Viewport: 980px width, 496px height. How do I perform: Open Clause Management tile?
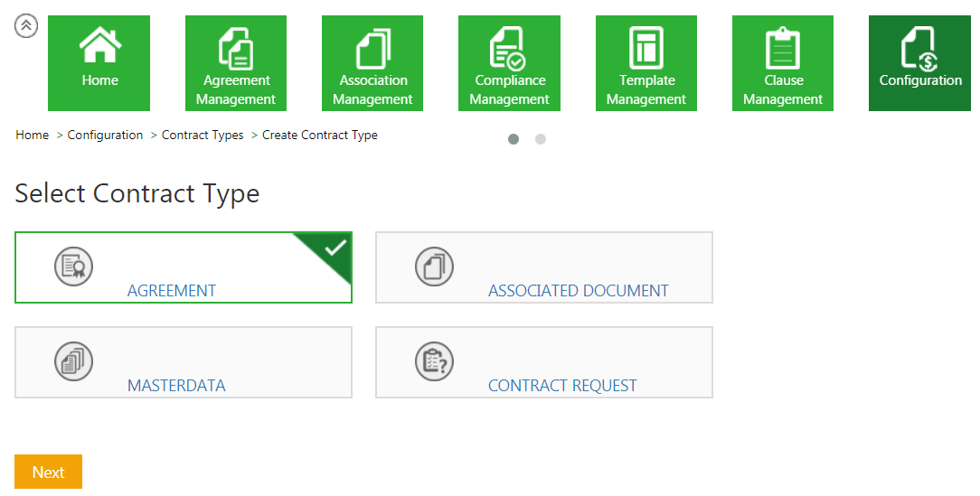(783, 63)
